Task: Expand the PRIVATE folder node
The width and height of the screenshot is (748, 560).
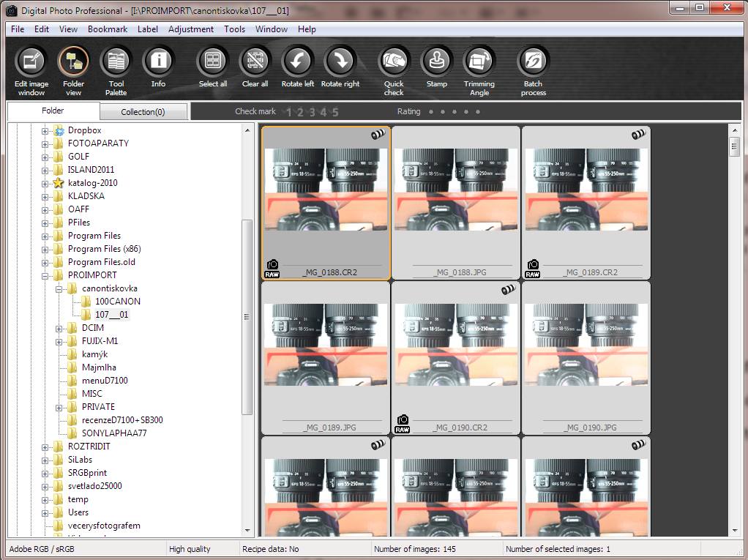Action: (59, 408)
